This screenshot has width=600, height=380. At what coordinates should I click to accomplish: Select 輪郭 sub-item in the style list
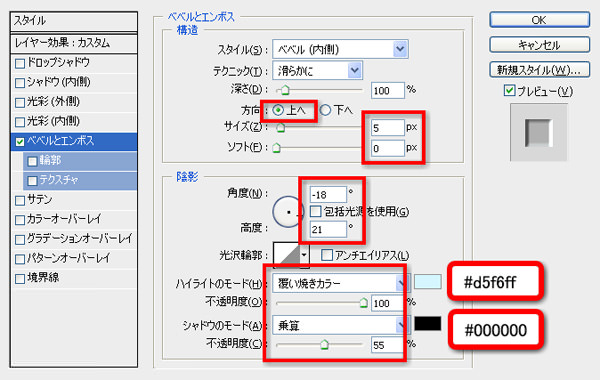[80, 161]
